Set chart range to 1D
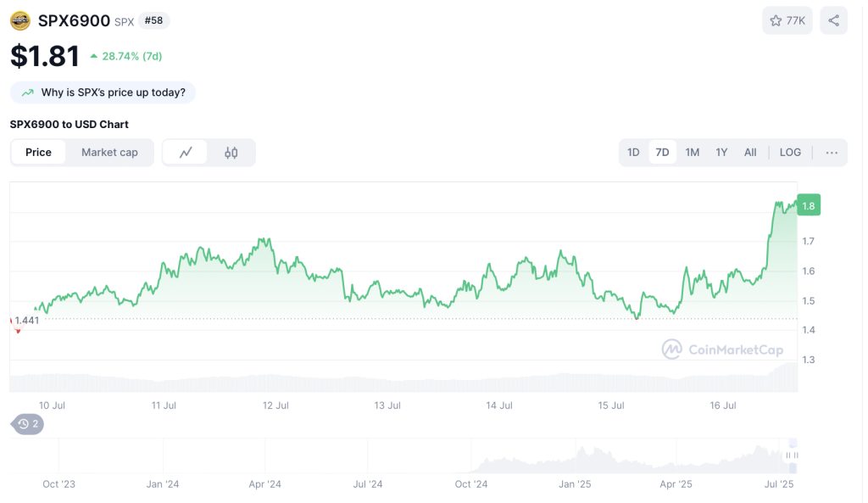Screen dimensions: 868x503 point(633,153)
